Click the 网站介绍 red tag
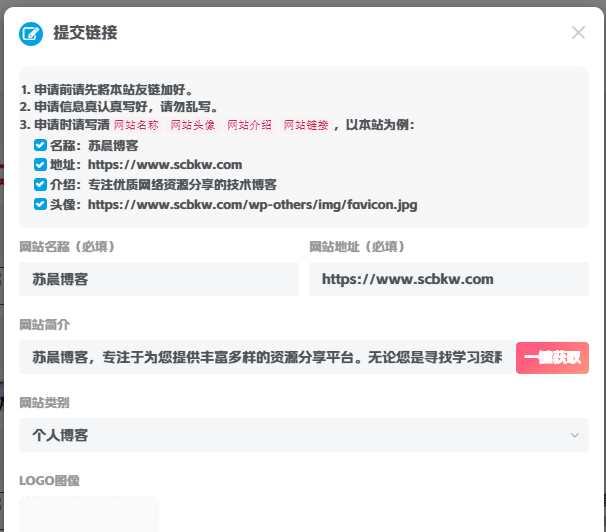The image size is (606, 532). coord(249,125)
